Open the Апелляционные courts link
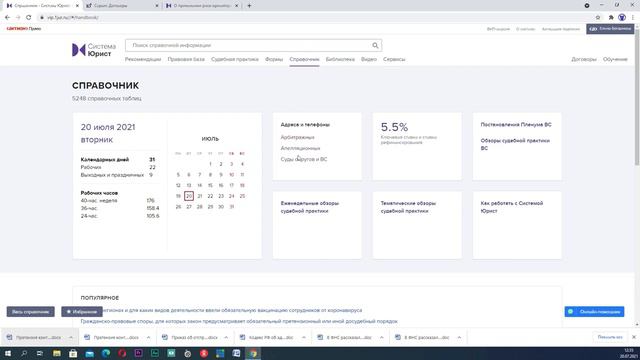Image resolution: width=640 pixels, height=360 pixels. click(x=300, y=148)
